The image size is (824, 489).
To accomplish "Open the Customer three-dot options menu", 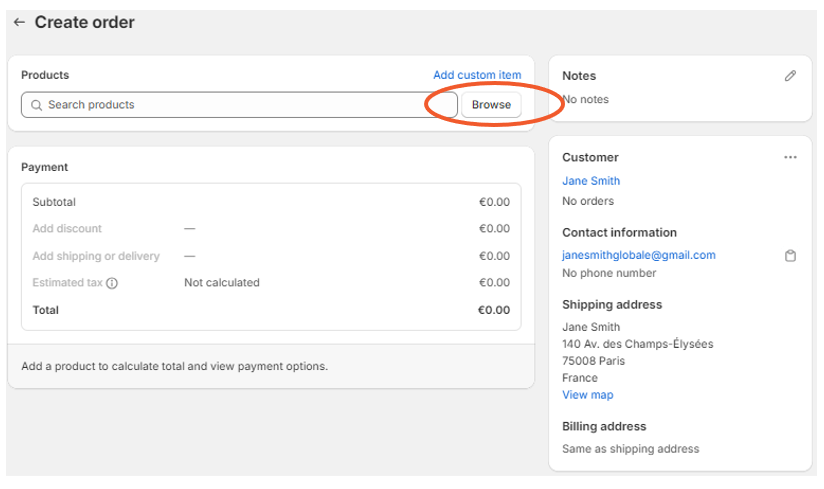I will tap(790, 157).
